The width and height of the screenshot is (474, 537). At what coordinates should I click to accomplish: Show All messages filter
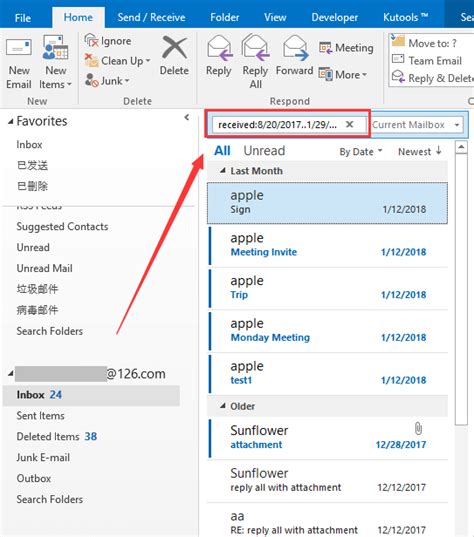coord(222,151)
